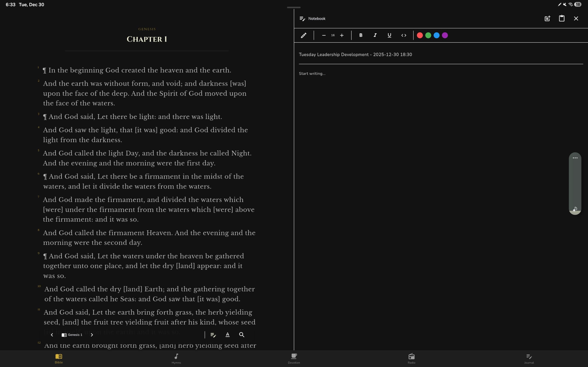Open text appearance settings
The width and height of the screenshot is (588, 367).
click(x=227, y=335)
